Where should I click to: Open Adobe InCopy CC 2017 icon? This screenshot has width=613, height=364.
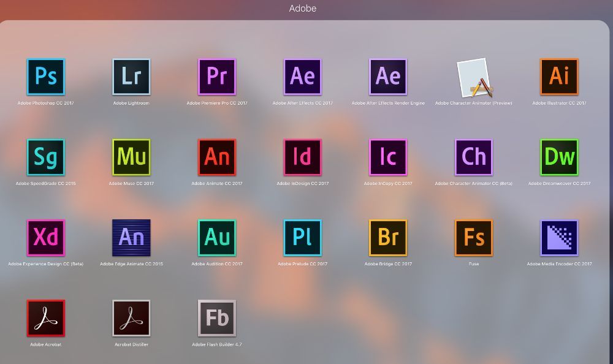[x=388, y=157]
